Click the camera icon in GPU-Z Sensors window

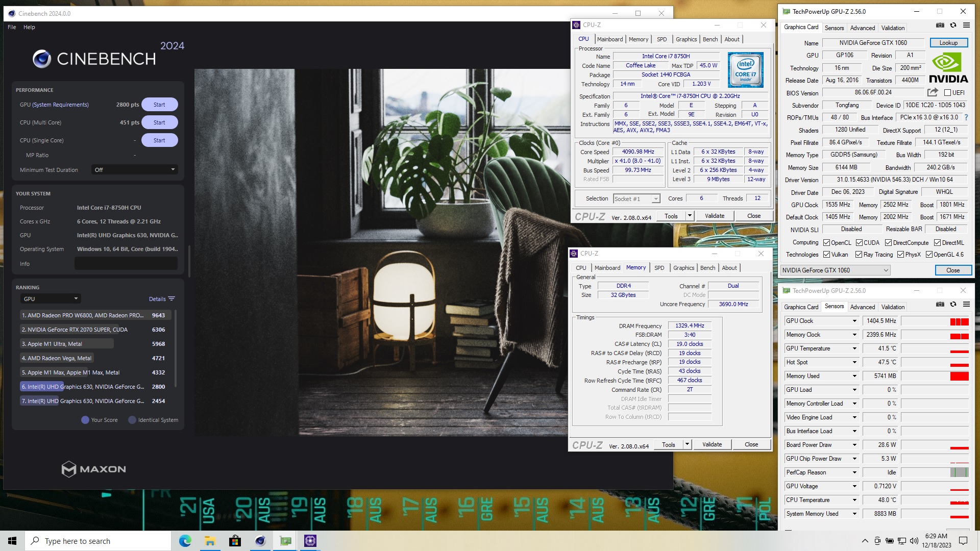click(x=940, y=305)
